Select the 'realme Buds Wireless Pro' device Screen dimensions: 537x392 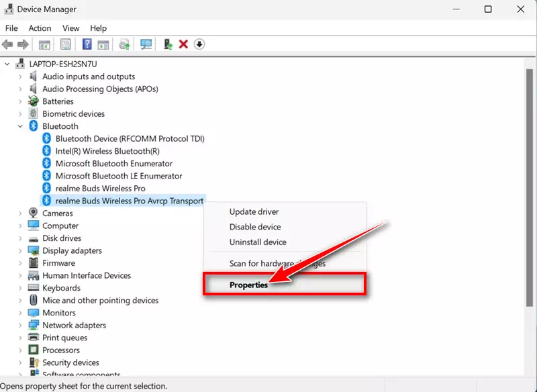[x=100, y=189]
